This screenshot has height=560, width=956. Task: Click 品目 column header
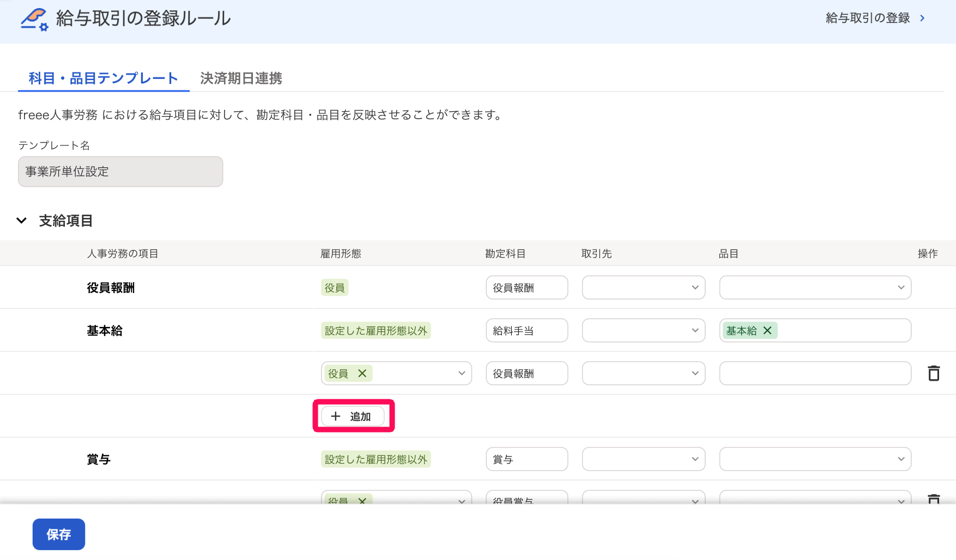[x=728, y=253]
